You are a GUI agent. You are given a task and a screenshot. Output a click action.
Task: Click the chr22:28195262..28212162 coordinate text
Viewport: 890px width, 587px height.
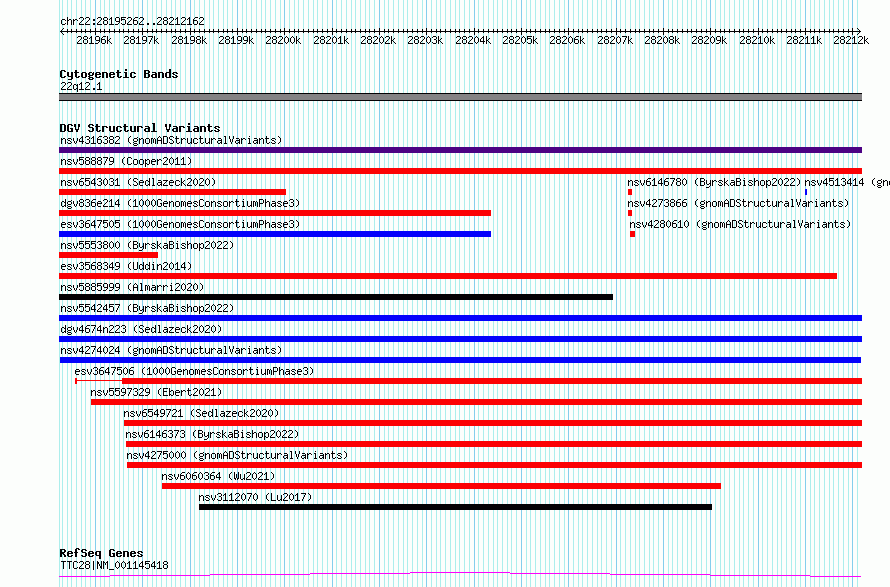[132, 21]
